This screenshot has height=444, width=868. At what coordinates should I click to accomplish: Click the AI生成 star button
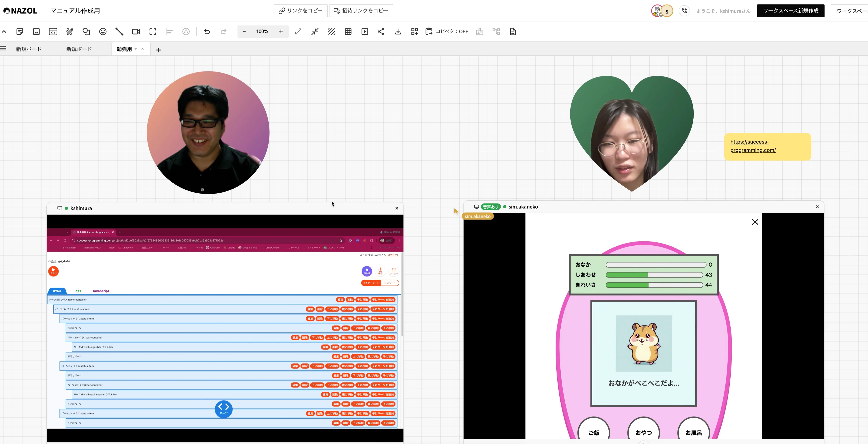click(367, 271)
